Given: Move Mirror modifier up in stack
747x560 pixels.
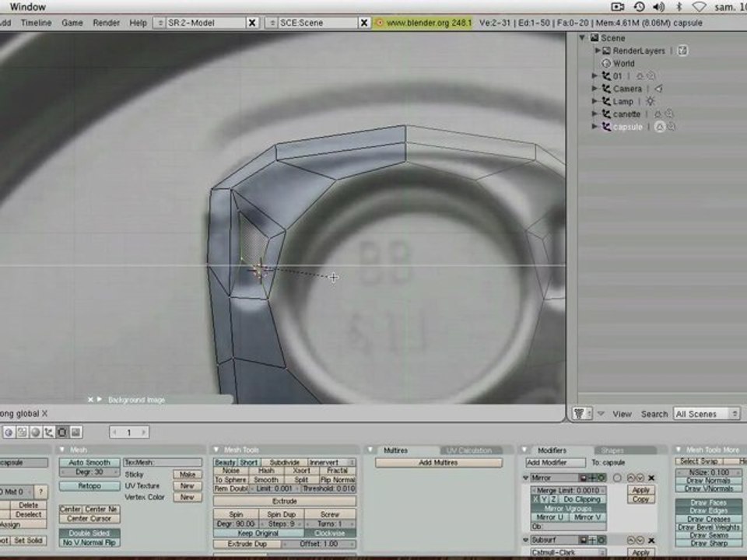Looking at the screenshot, I should click(x=631, y=478).
